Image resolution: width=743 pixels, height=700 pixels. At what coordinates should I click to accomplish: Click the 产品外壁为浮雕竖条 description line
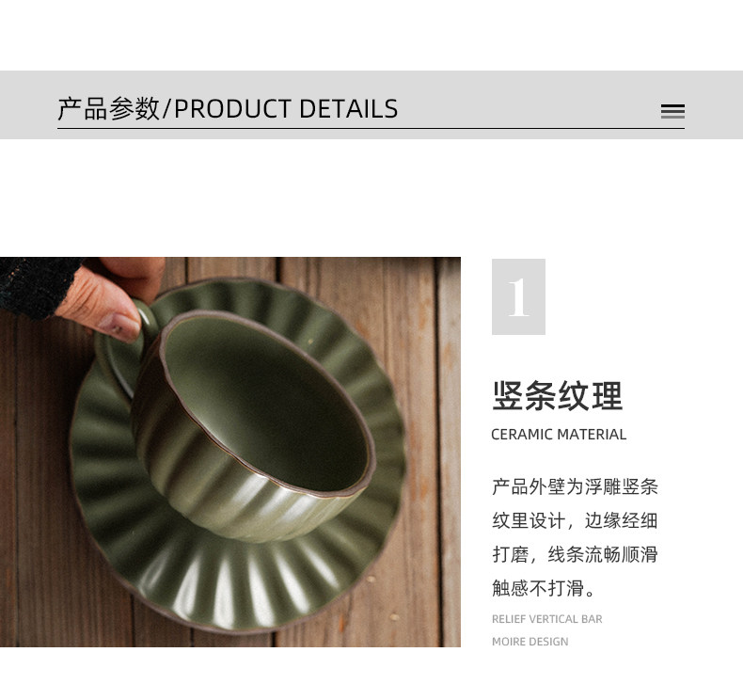[x=575, y=486]
